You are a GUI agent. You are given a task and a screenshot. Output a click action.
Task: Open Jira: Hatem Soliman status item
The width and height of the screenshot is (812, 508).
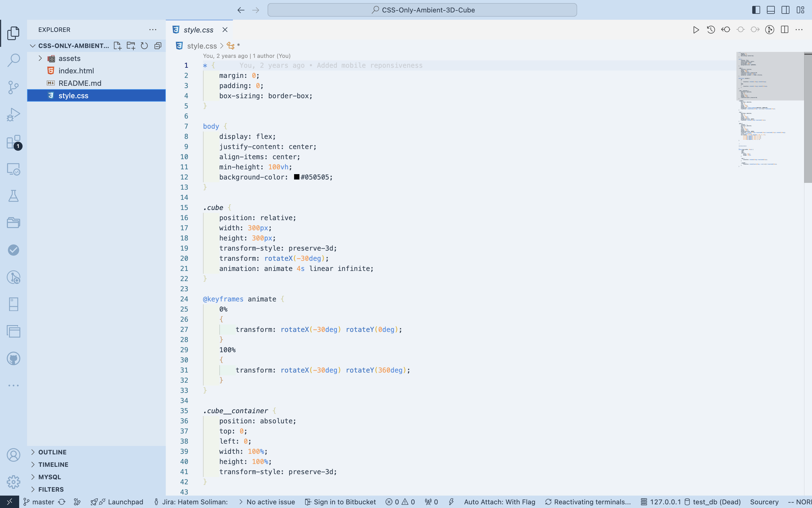191,502
